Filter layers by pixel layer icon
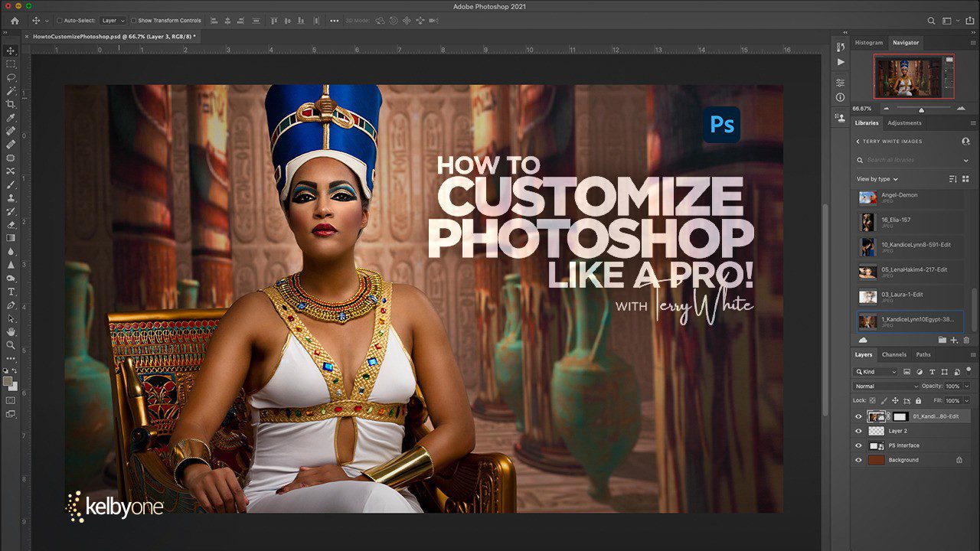 coord(906,372)
